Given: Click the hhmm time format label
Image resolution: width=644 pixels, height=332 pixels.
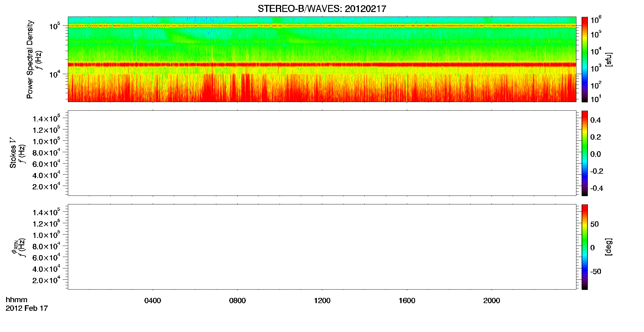Looking at the screenshot, I should tap(17, 300).
